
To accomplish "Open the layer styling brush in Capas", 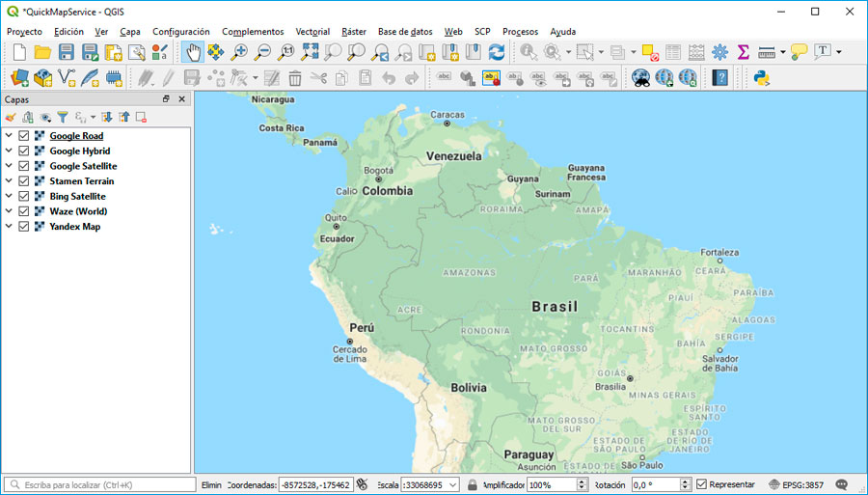I will pos(11,117).
